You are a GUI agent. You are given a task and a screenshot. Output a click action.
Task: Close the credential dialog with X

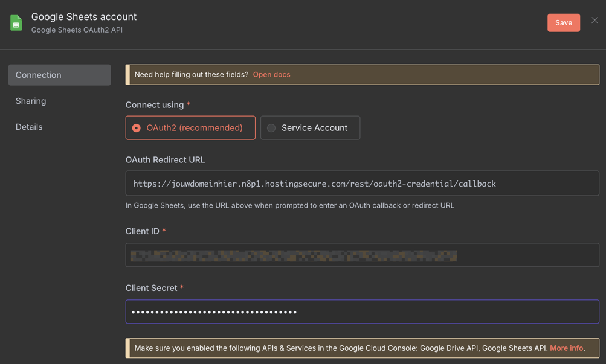click(x=595, y=20)
